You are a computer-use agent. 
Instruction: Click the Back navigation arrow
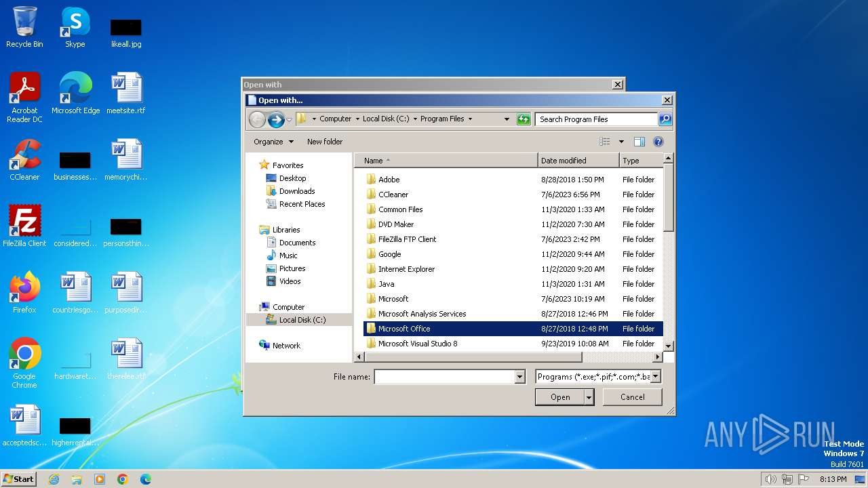(257, 120)
